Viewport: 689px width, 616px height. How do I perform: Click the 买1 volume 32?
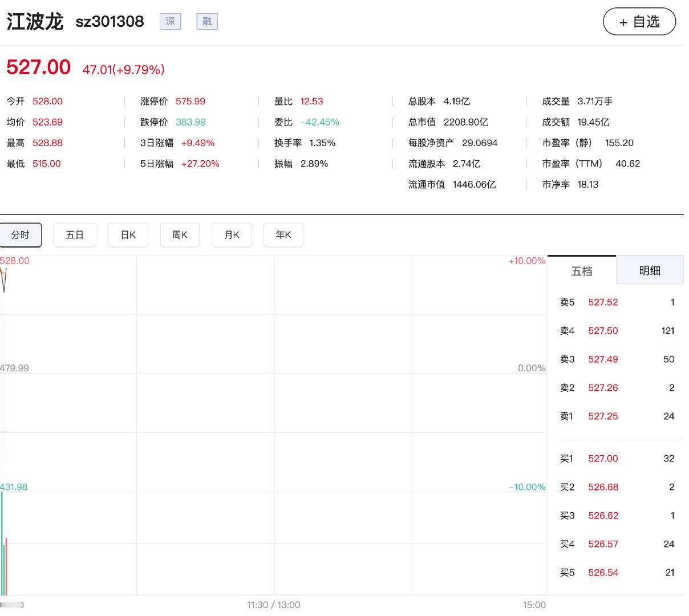click(x=669, y=459)
